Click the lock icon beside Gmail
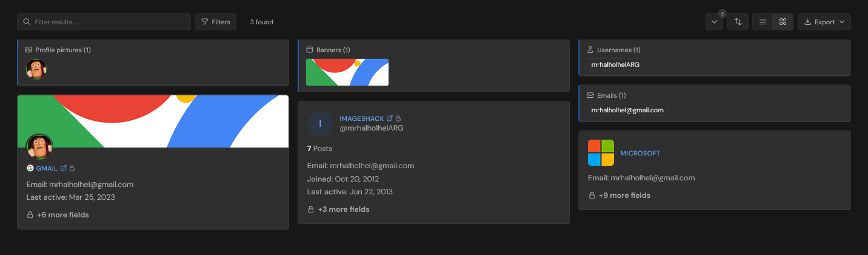Image resolution: width=868 pixels, height=255 pixels. pos(72,168)
